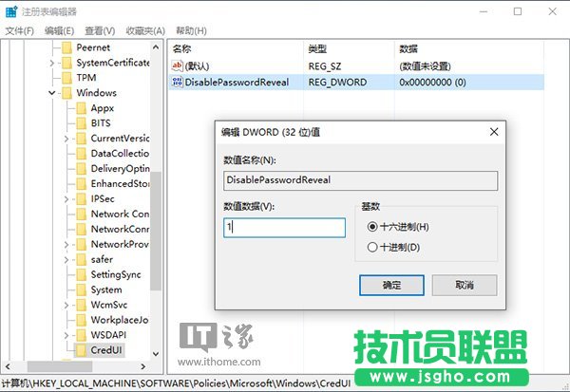Click the REG_DWORD type cell

(337, 83)
